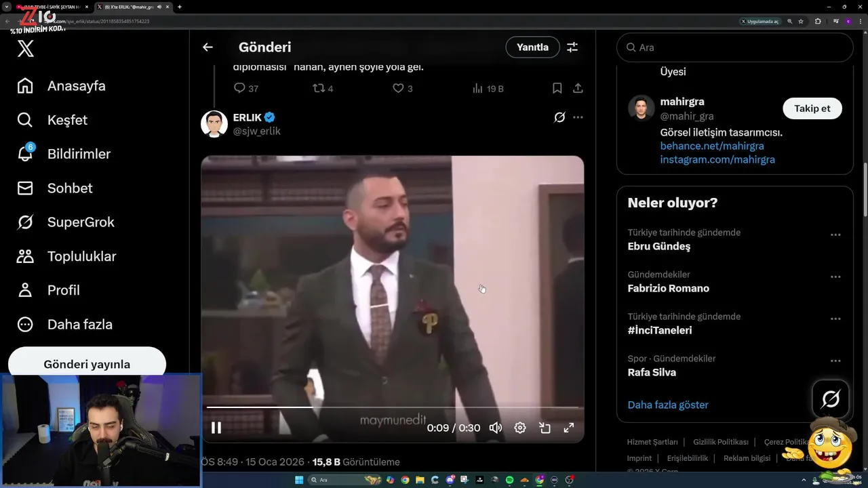Open Imprint footer link
This screenshot has height=488, width=868.
(x=639, y=458)
